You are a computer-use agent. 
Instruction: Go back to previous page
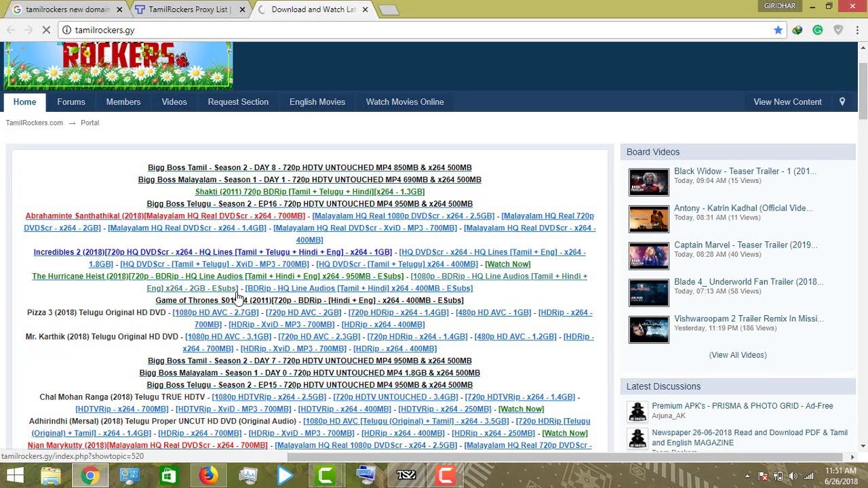(x=11, y=30)
